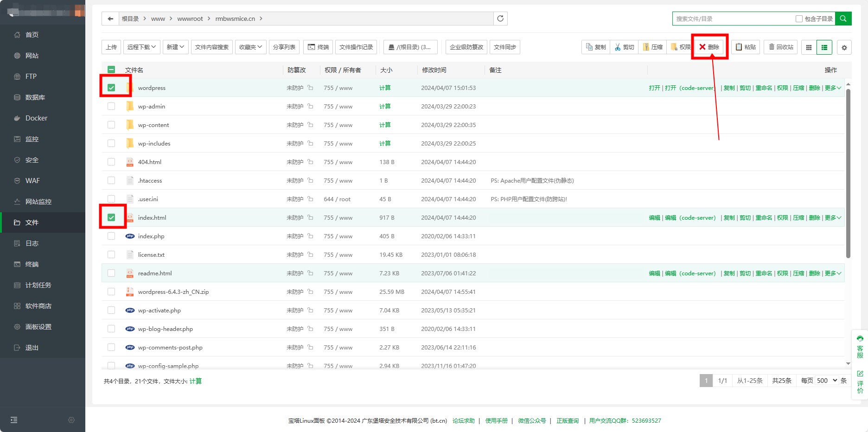Check the readme.html checkbox
The width and height of the screenshot is (868, 432).
pyautogui.click(x=111, y=273)
